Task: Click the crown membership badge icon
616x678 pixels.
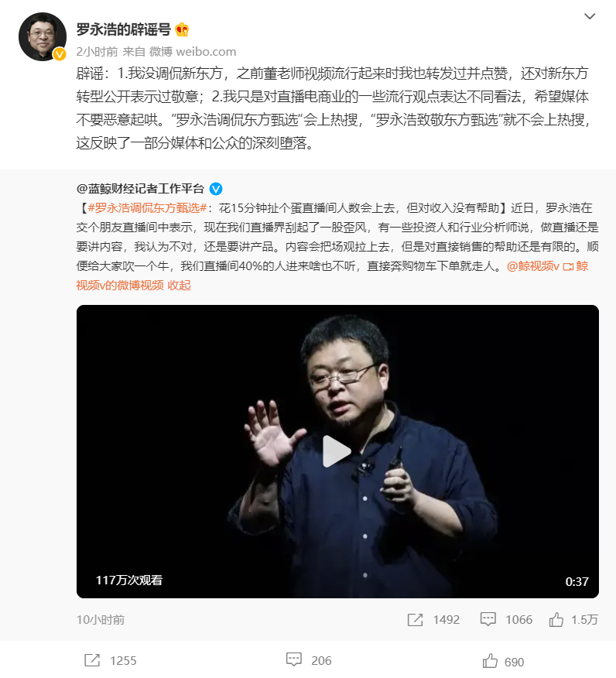Action: [x=182, y=29]
